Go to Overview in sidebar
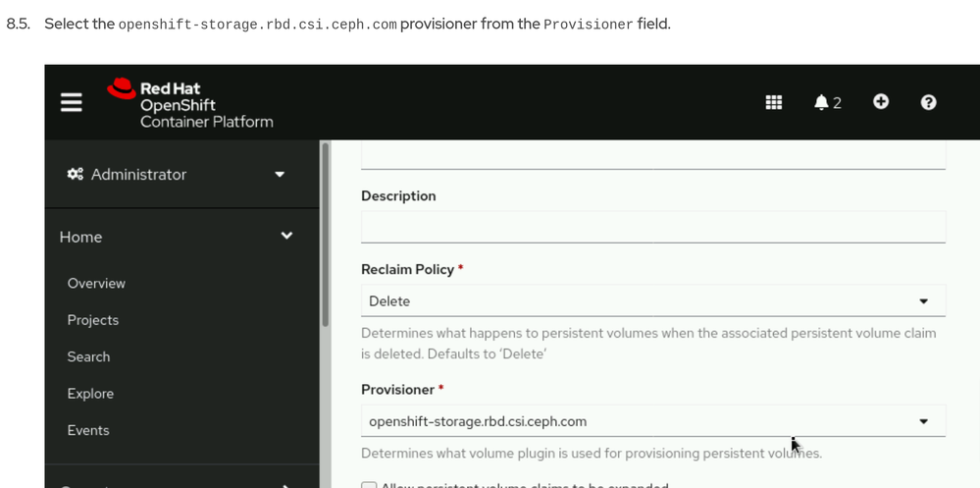 (x=96, y=283)
